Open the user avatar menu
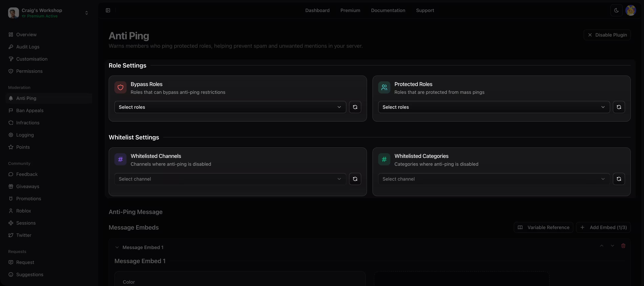 click(630, 10)
